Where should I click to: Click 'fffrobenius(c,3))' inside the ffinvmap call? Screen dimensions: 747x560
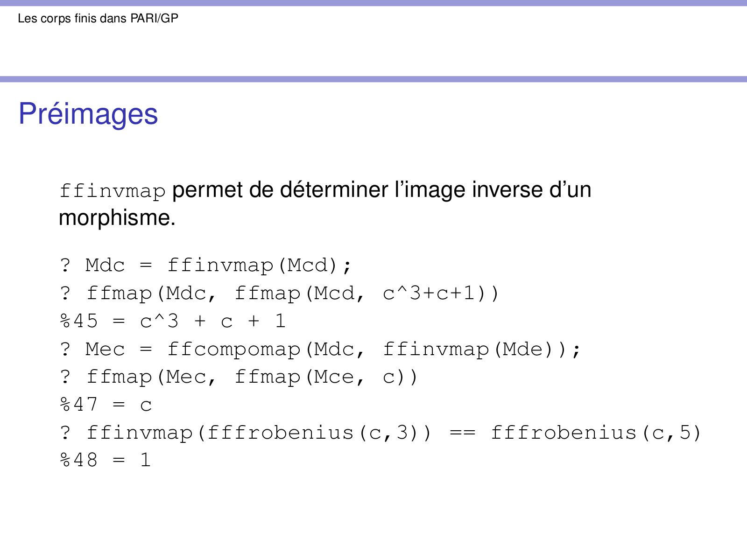pyautogui.click(x=319, y=433)
